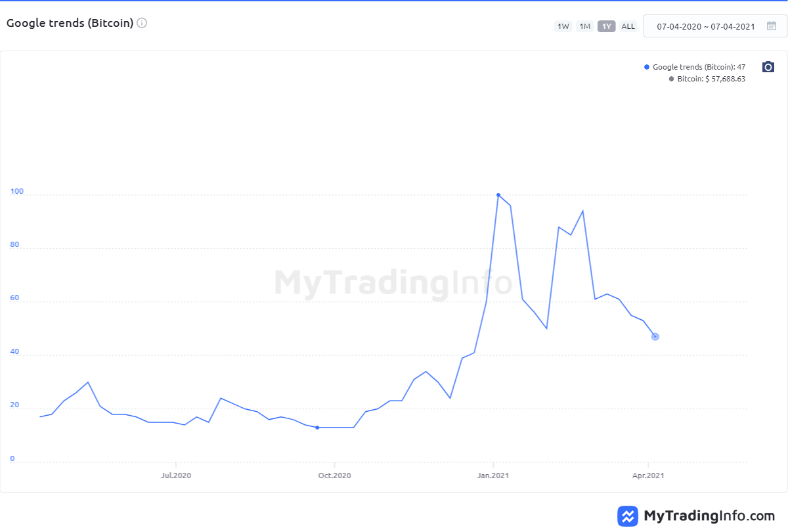Toggle Google trends (Bitcoin) legend series
Viewport: 788px width, 532px height.
699,67
